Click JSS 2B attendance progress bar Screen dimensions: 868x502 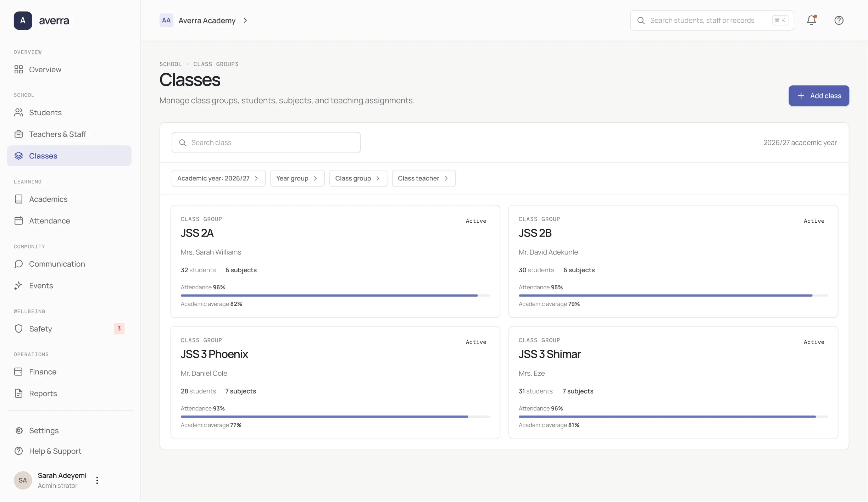point(673,295)
